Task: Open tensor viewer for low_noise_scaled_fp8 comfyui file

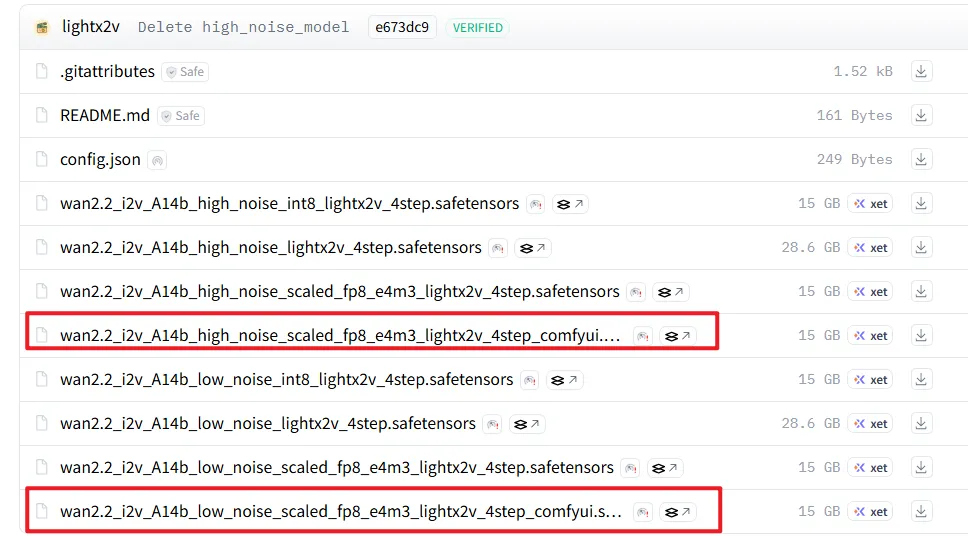Action: click(678, 512)
